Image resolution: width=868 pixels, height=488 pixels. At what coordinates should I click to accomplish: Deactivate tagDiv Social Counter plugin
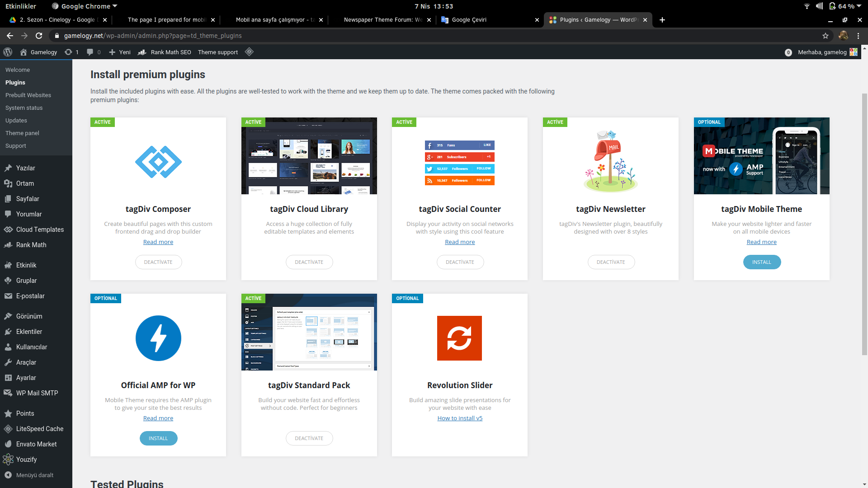click(x=460, y=262)
